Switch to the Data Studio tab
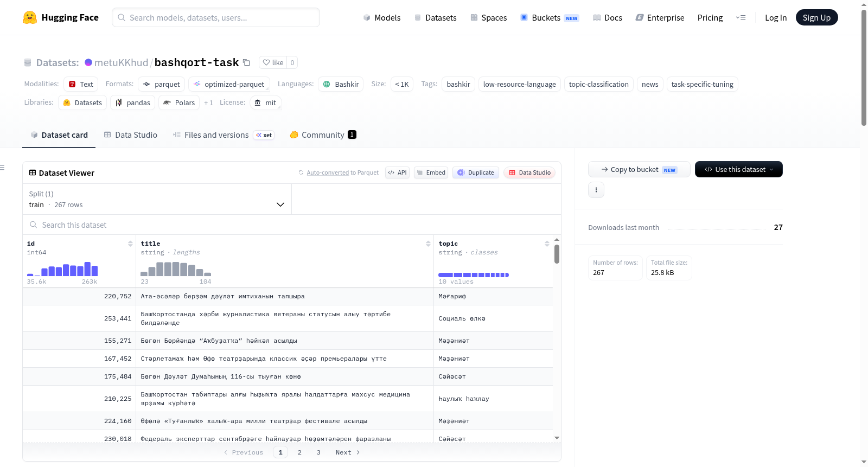 click(131, 135)
